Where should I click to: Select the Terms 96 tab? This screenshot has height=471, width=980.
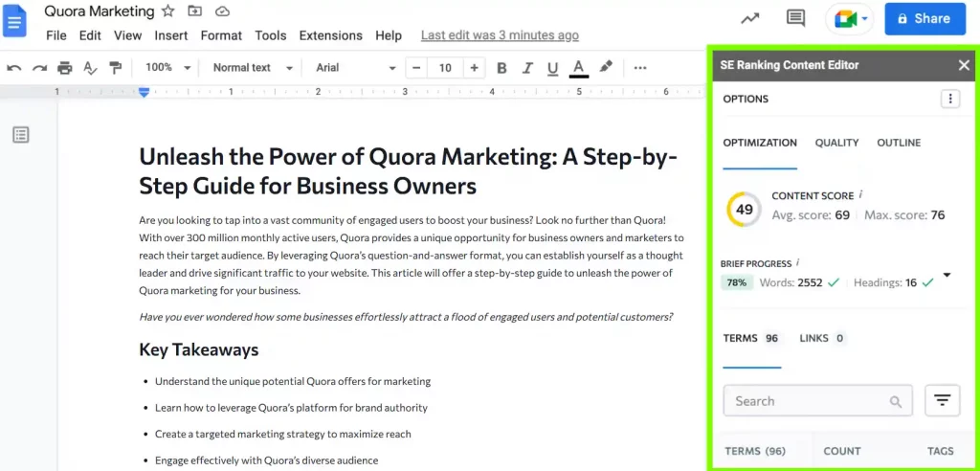point(751,338)
